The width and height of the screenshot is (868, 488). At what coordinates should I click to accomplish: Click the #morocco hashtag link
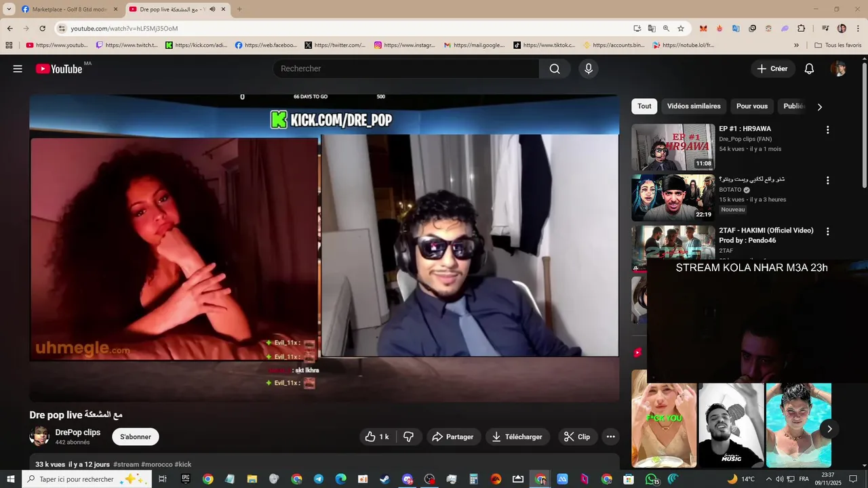(157, 464)
